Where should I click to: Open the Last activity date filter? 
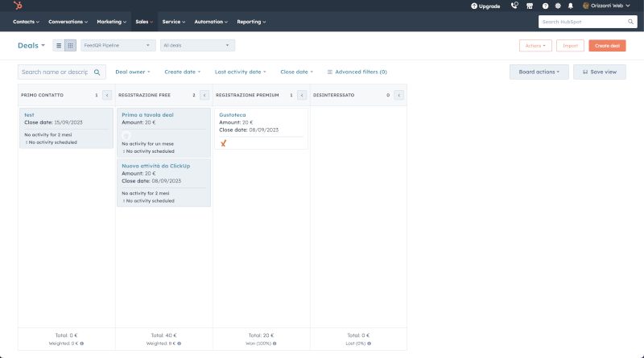click(240, 72)
